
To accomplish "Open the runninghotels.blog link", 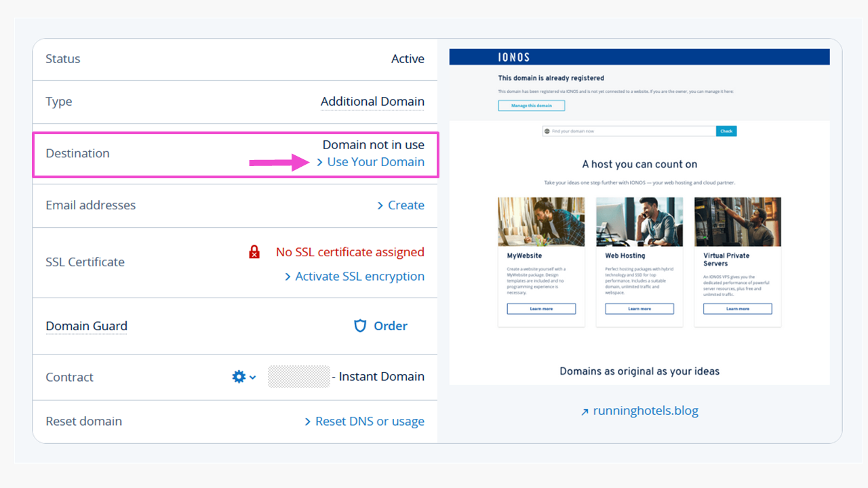I will click(646, 411).
